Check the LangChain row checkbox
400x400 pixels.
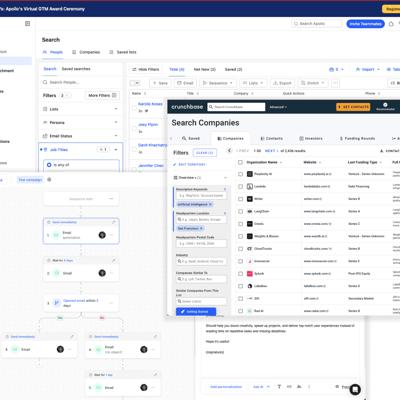point(240,211)
